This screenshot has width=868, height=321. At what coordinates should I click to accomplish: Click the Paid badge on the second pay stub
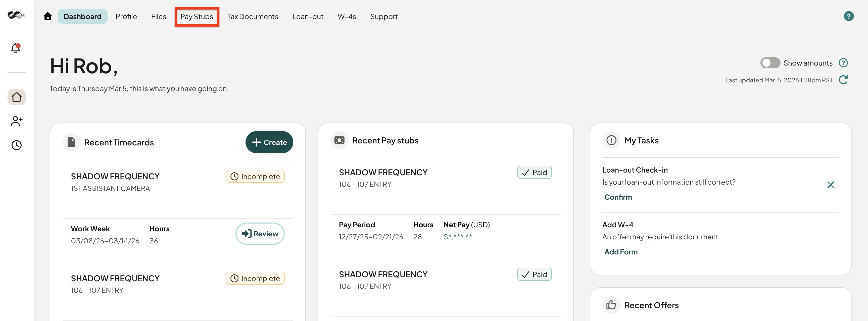pos(534,275)
